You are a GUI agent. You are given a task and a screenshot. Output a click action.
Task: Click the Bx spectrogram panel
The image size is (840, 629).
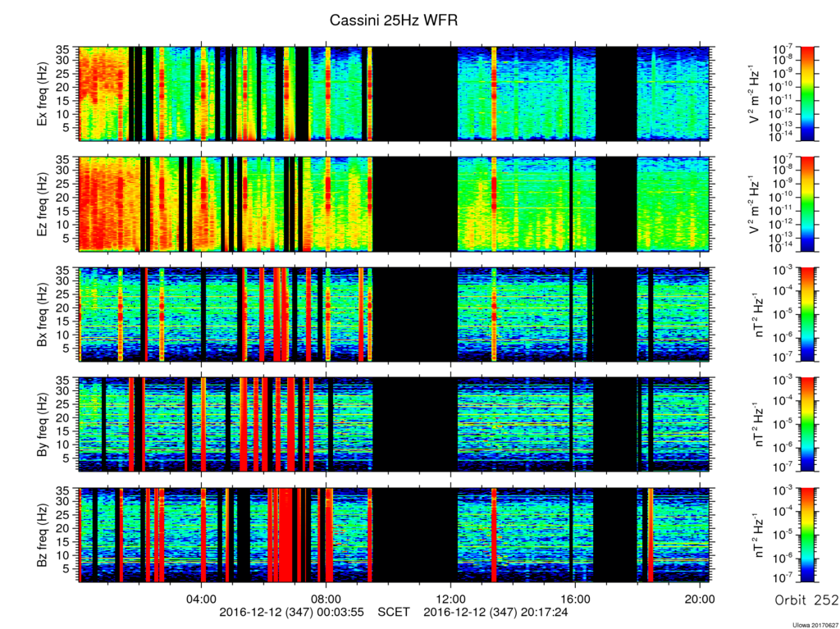(395, 315)
